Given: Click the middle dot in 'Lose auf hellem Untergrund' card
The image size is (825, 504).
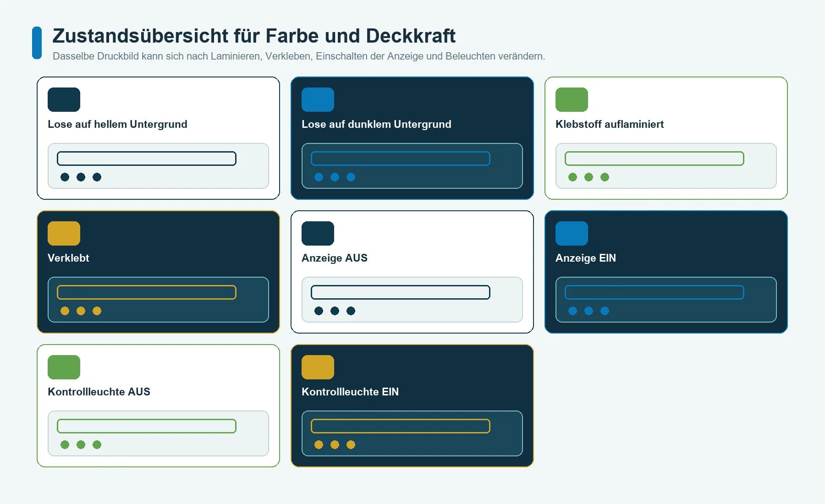Looking at the screenshot, I should 81,177.
